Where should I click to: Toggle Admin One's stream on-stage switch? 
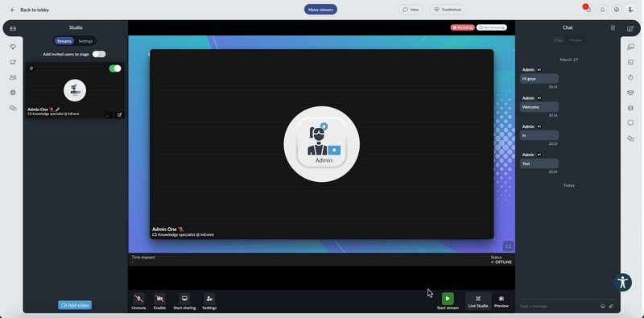click(115, 68)
